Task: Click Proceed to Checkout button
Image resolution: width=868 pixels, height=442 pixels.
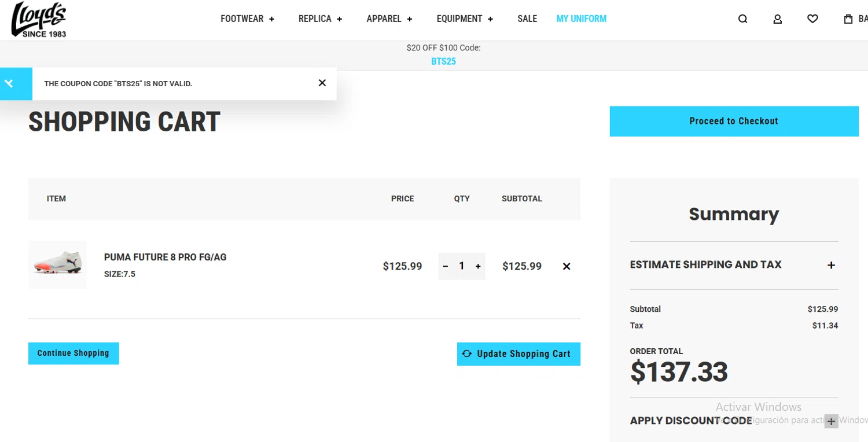Action: pos(734,121)
